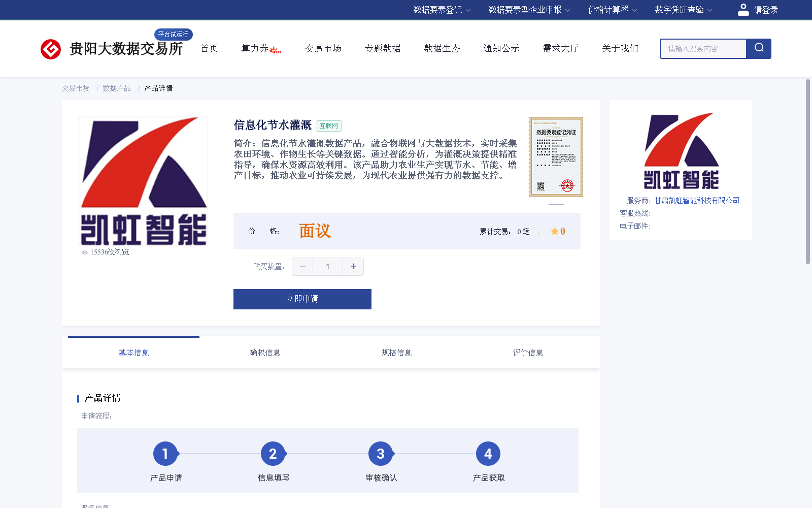Go to 需求大厅 page
The height and width of the screenshot is (508, 812).
(x=561, y=48)
